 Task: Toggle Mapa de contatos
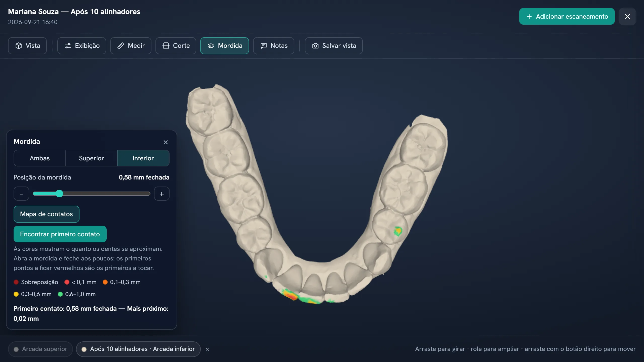46,214
